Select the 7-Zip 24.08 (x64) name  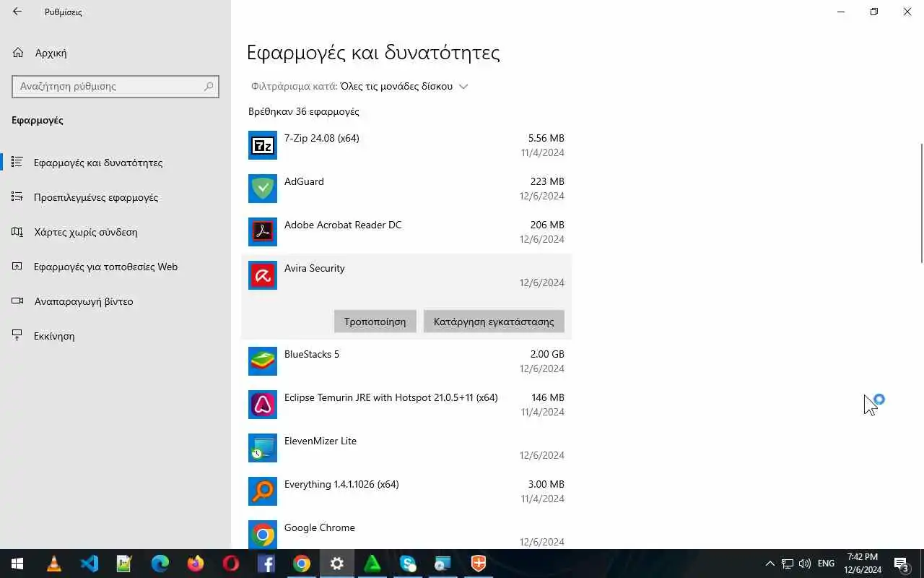[322, 138]
